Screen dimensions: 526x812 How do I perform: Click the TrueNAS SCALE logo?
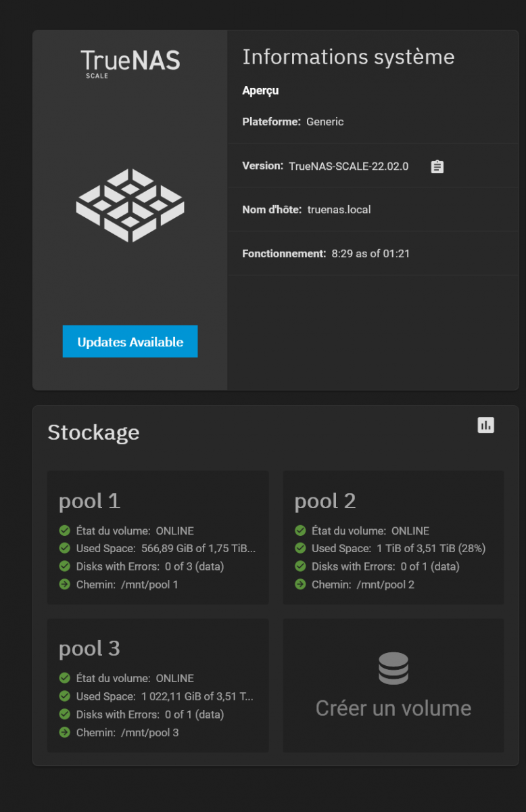pyautogui.click(x=130, y=64)
